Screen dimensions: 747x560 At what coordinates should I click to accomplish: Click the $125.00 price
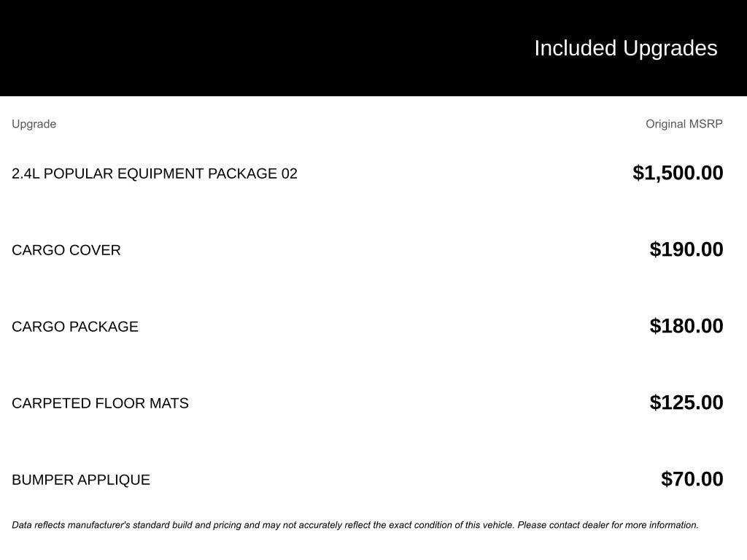point(686,402)
